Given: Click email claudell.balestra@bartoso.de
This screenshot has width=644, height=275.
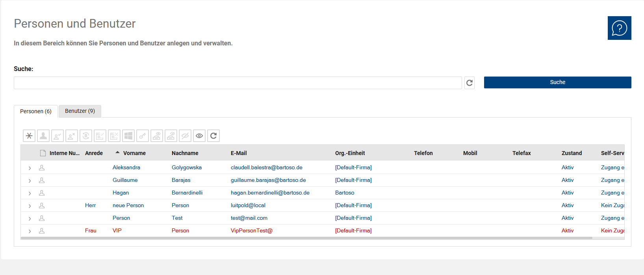Looking at the screenshot, I should (267, 167).
